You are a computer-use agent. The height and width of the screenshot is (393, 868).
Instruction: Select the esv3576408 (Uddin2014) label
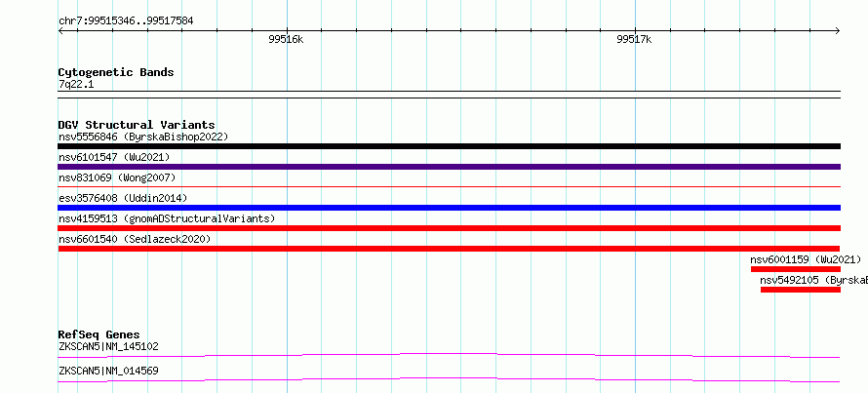point(123,198)
